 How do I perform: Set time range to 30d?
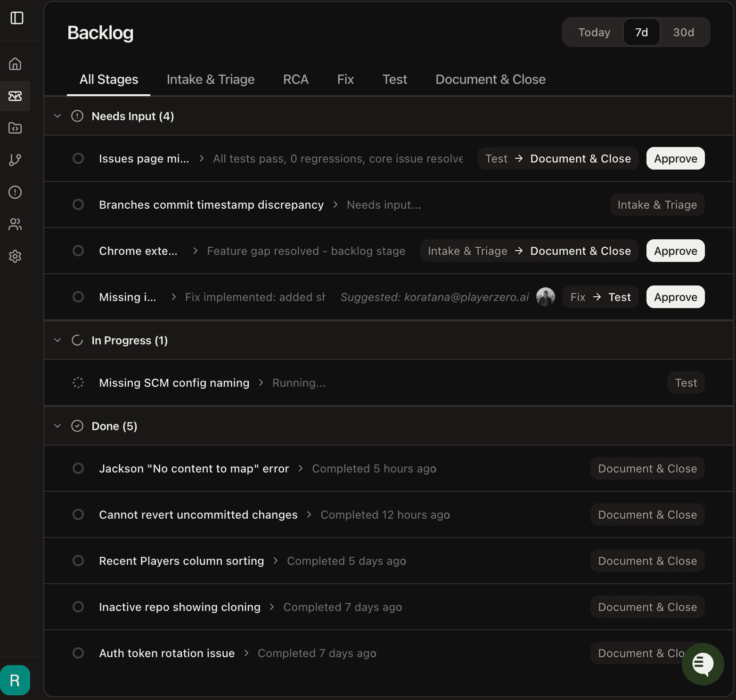click(683, 32)
